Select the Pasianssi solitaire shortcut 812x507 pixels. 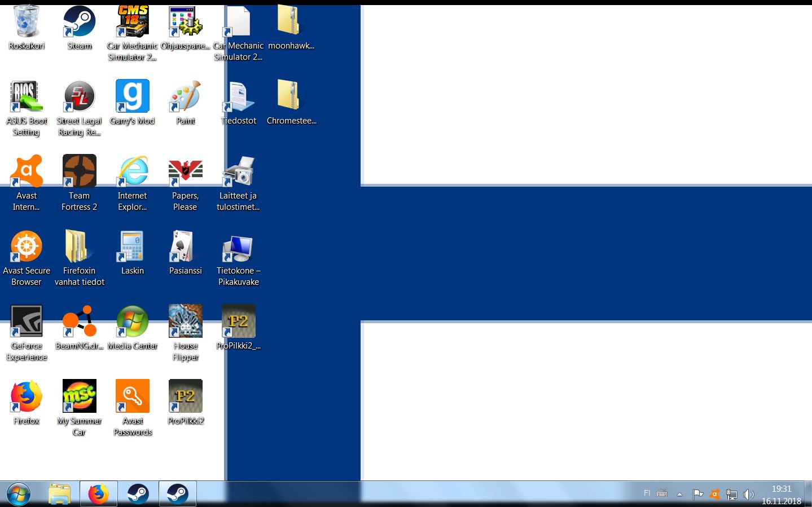click(186, 253)
